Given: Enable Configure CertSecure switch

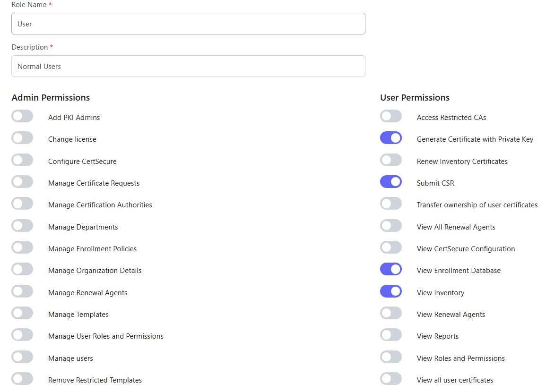Looking at the screenshot, I should point(22,160).
